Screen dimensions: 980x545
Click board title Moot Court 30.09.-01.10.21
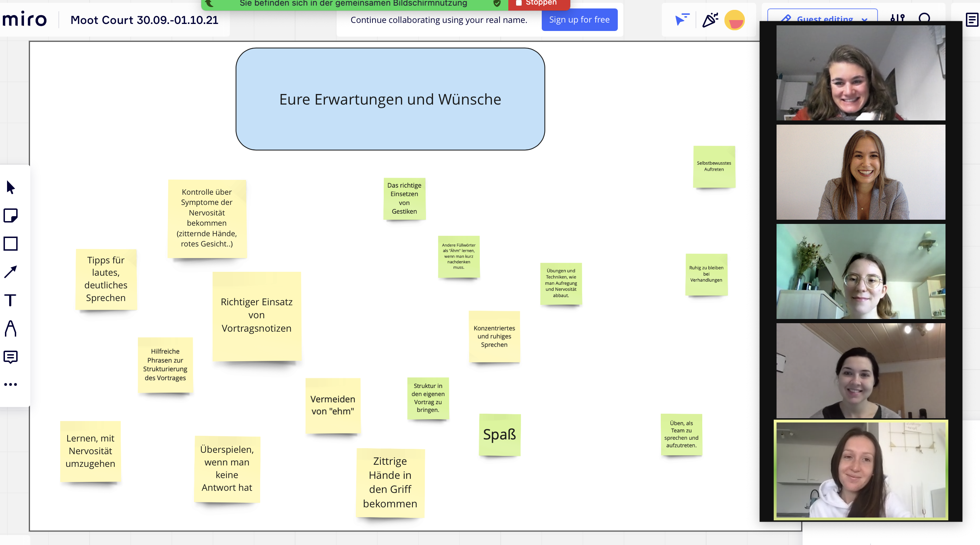pos(144,20)
